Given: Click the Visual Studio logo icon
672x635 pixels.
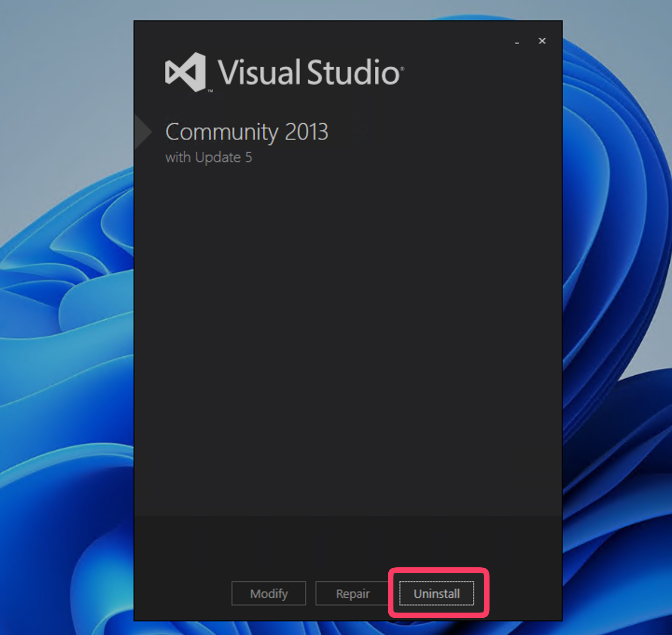Looking at the screenshot, I should pos(186,72).
